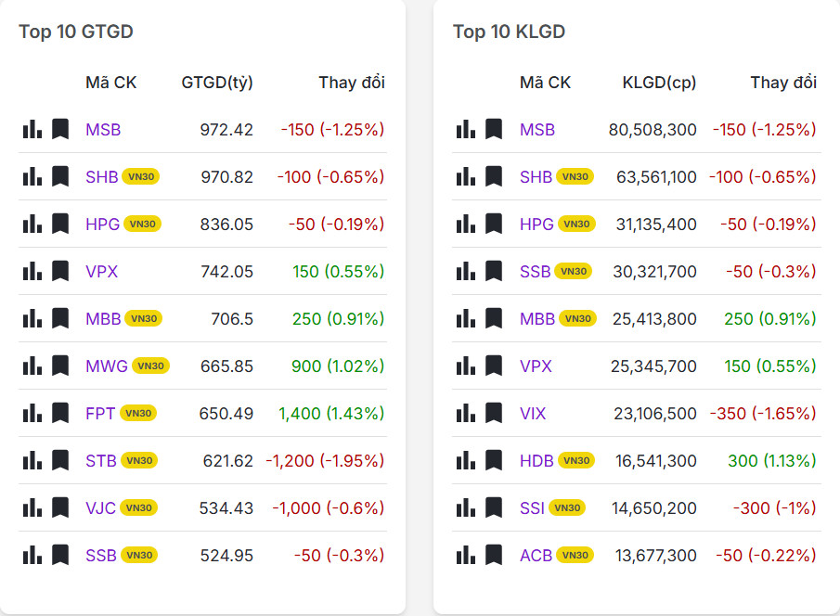Click chart icon beside ACB
The width and height of the screenshot is (840, 616).
pos(466,555)
